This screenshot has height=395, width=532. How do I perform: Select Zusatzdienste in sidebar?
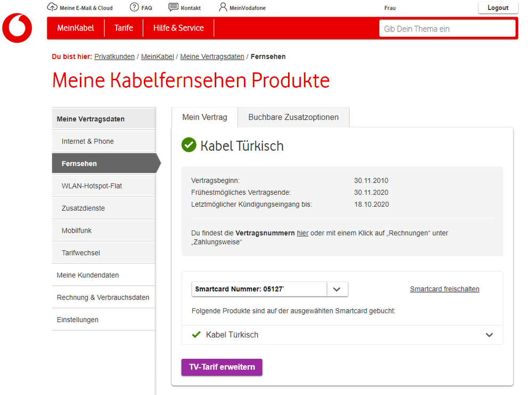click(x=104, y=208)
